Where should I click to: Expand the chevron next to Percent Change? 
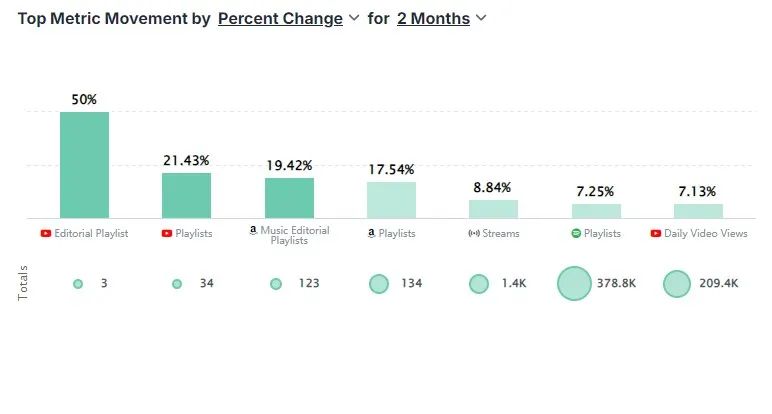click(353, 18)
